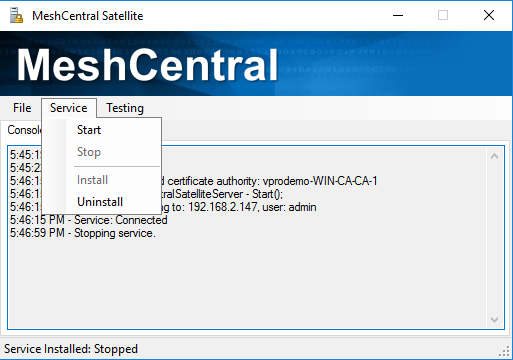Screen dimensions: 513x360
Task: Switch to the Console tab
Action: [x=24, y=130]
